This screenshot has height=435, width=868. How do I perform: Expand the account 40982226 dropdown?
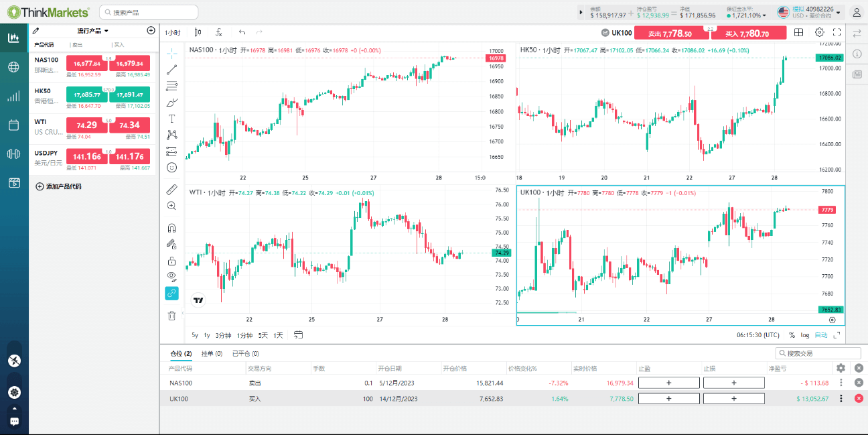click(x=839, y=12)
